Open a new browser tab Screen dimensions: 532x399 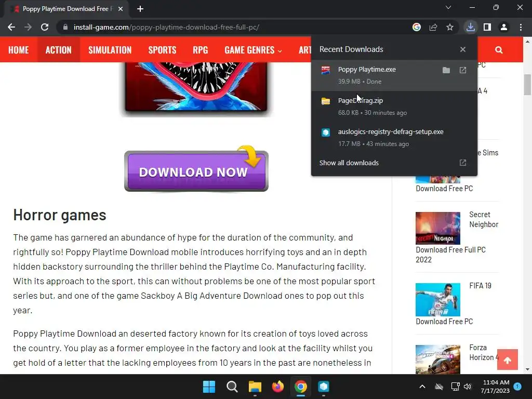pos(140,9)
